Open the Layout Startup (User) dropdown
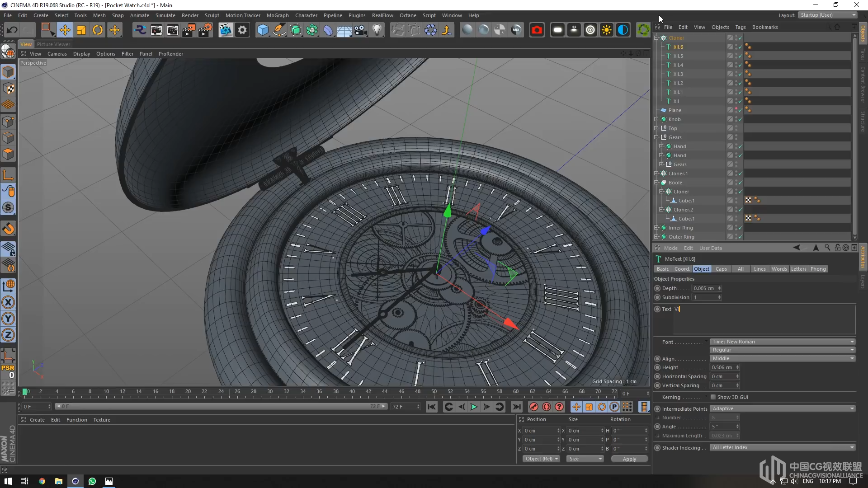The height and width of the screenshot is (488, 868). (x=827, y=15)
